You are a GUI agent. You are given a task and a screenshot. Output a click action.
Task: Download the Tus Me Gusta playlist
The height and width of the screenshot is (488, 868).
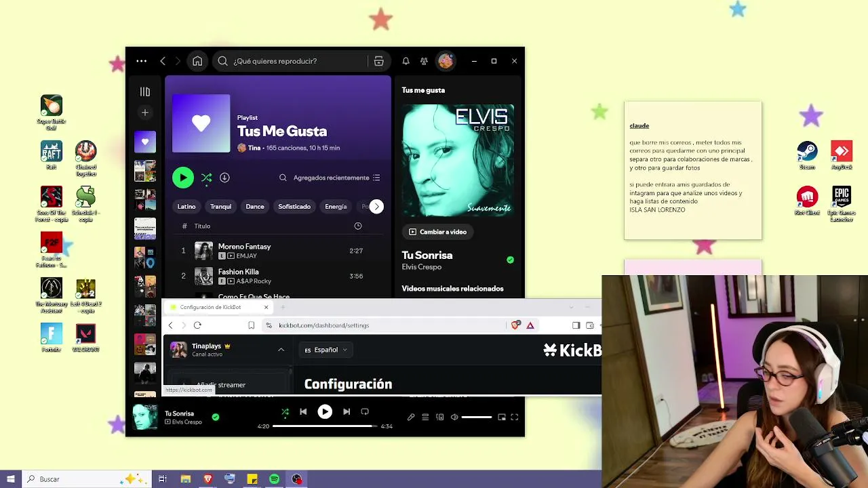(x=224, y=178)
